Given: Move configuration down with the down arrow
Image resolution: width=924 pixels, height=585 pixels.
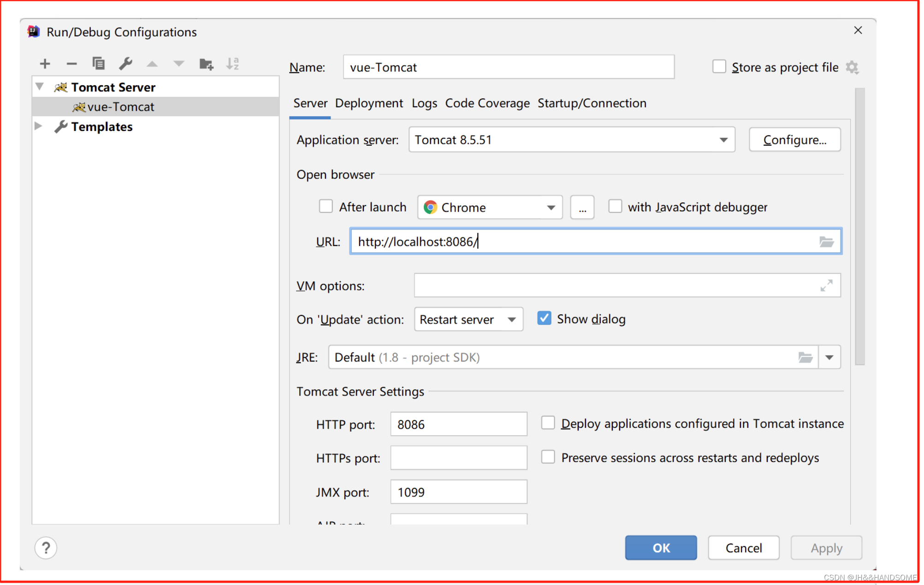Looking at the screenshot, I should point(179,64).
